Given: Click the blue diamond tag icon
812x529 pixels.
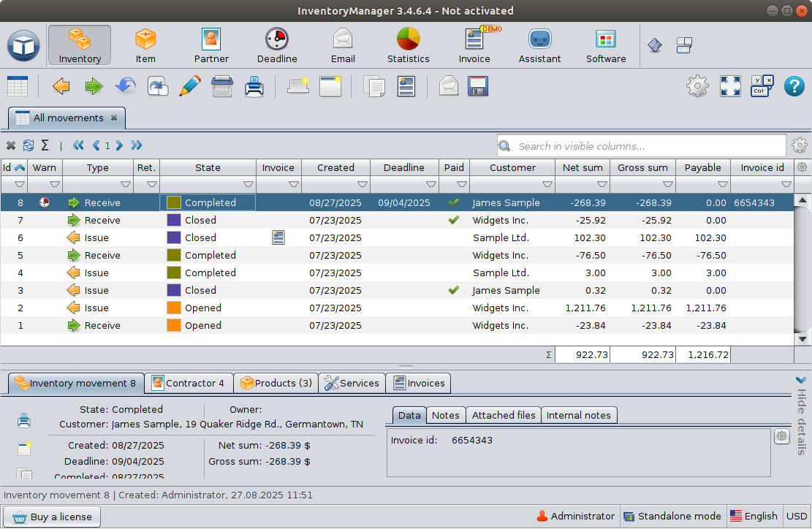Looking at the screenshot, I should coord(655,45).
